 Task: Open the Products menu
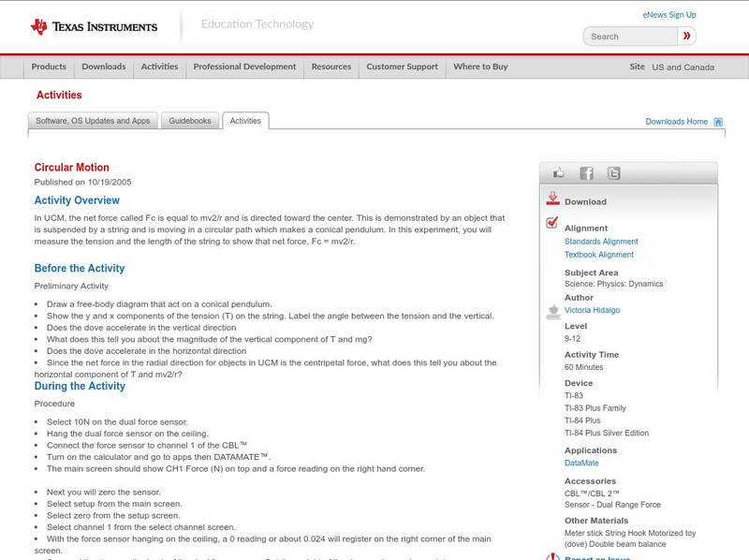click(48, 66)
